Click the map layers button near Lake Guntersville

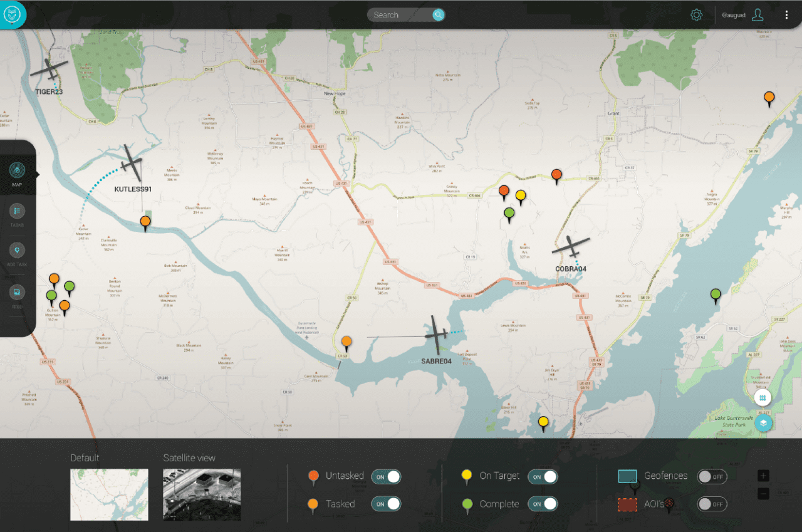tap(763, 423)
